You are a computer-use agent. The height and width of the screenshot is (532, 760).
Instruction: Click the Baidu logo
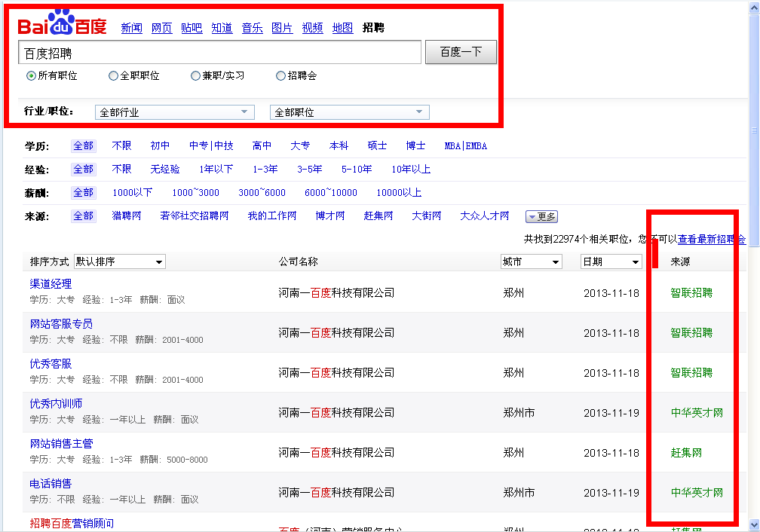62,23
